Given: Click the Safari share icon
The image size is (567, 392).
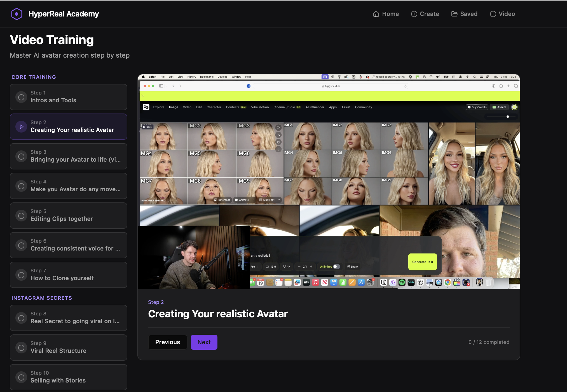Looking at the screenshot, I should tap(501, 86).
